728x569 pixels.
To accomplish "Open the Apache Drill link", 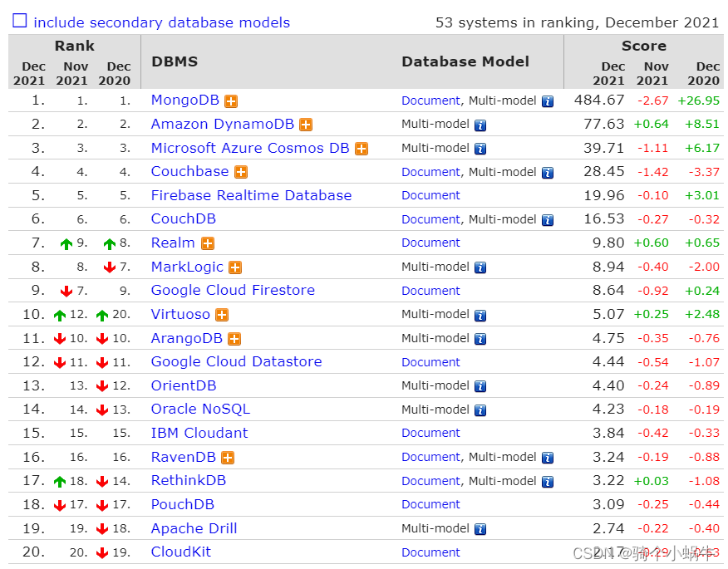I will [194, 528].
